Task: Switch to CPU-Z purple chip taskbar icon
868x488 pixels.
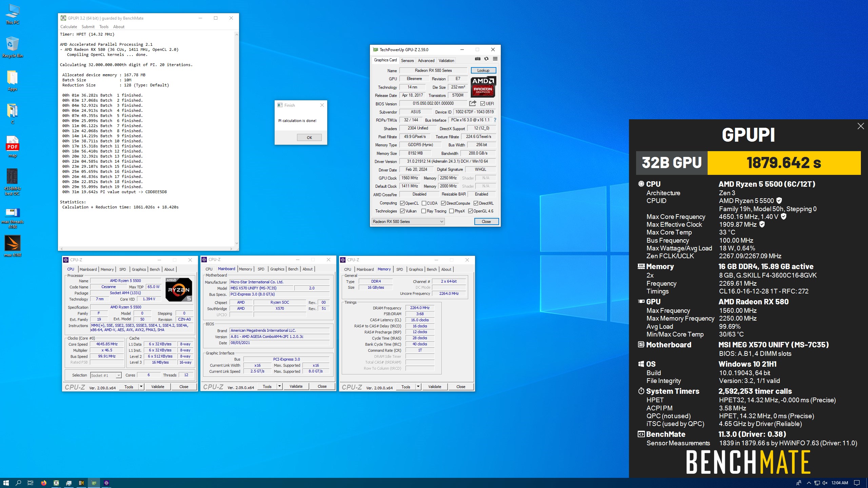Action: tap(106, 483)
